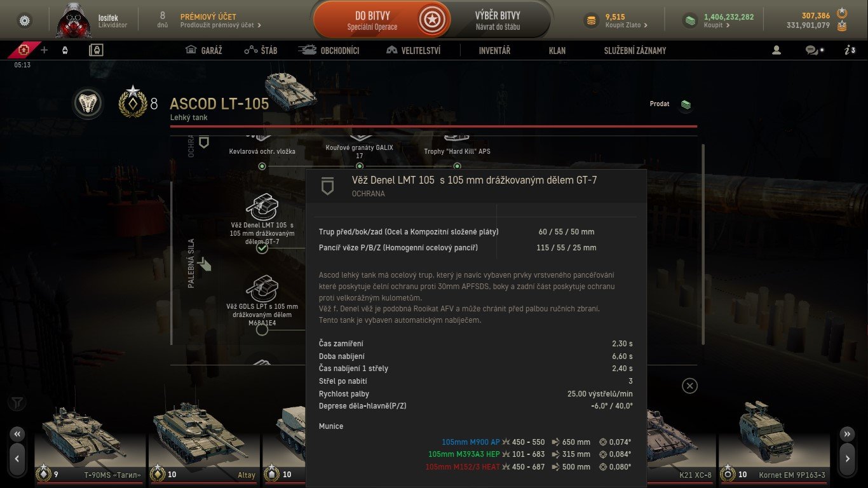Open the chat bubbles icon
The width and height of the screenshot is (868, 488).
pos(813,50)
